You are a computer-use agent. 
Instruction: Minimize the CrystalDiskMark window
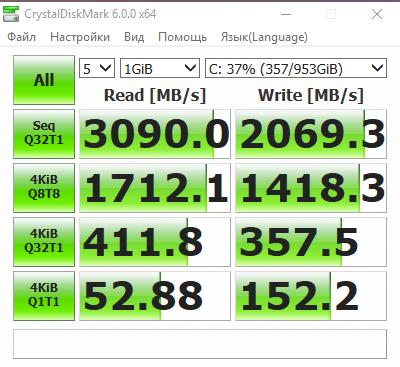click(x=286, y=14)
